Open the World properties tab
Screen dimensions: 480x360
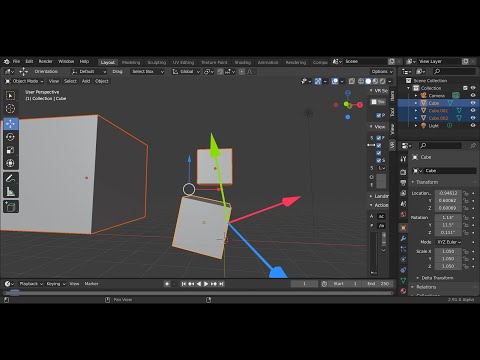tap(403, 214)
